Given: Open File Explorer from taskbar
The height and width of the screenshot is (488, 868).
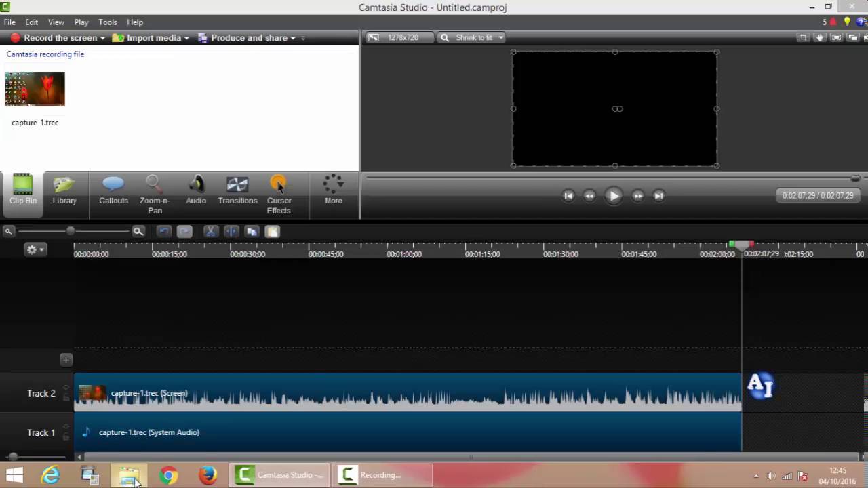Looking at the screenshot, I should pos(129,475).
